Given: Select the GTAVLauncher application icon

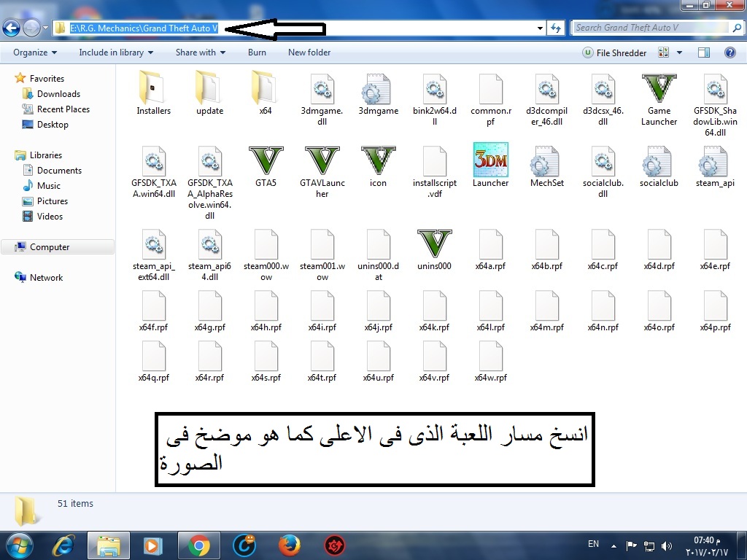Looking at the screenshot, I should [x=322, y=160].
